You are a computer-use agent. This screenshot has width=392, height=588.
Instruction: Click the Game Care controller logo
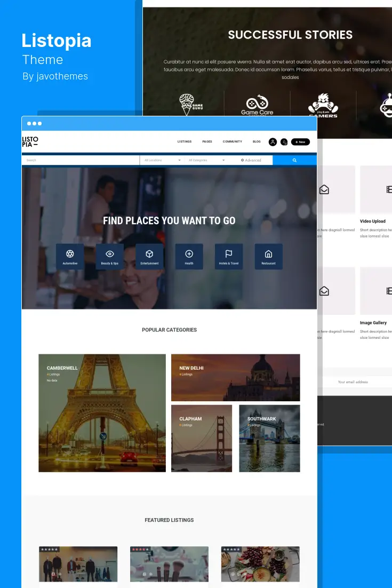(257, 105)
